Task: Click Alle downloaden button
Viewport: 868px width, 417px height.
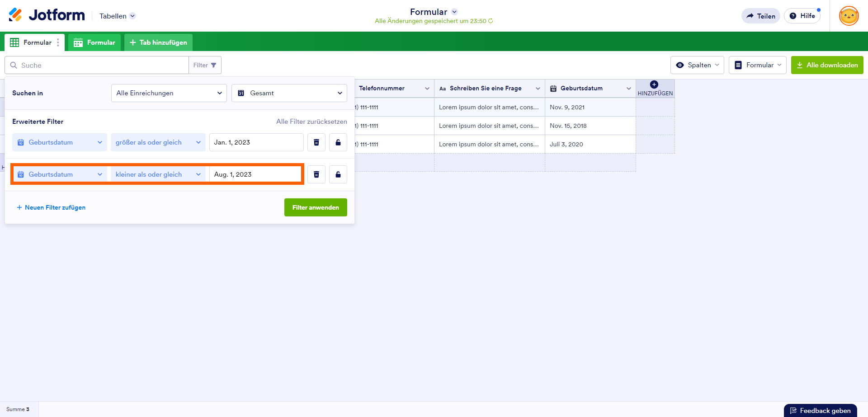Action: click(827, 65)
